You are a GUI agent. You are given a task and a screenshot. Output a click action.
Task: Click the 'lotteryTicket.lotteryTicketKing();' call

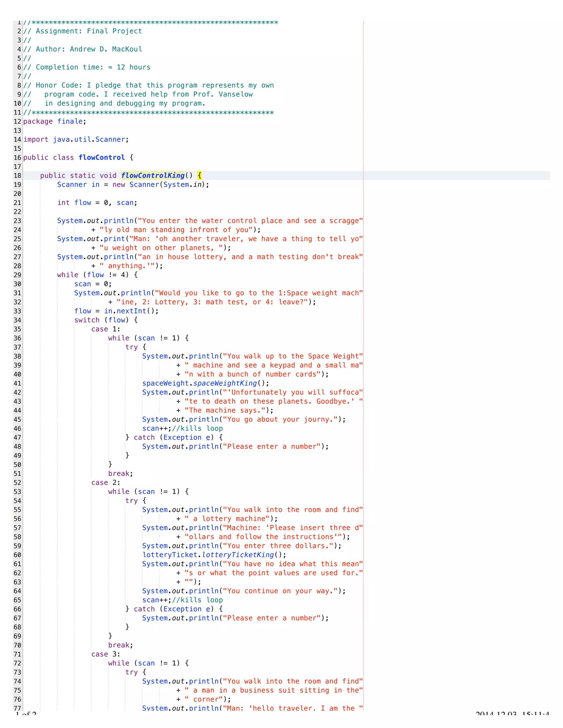tap(214, 555)
